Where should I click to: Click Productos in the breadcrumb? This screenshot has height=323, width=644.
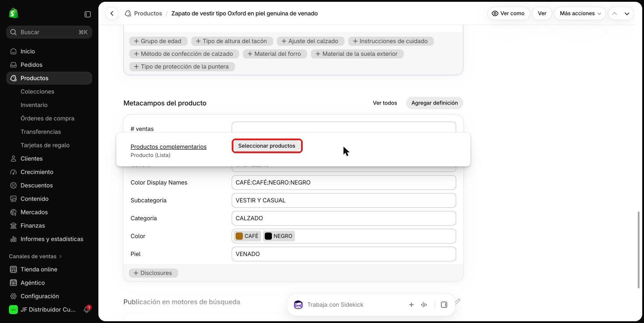(x=148, y=13)
